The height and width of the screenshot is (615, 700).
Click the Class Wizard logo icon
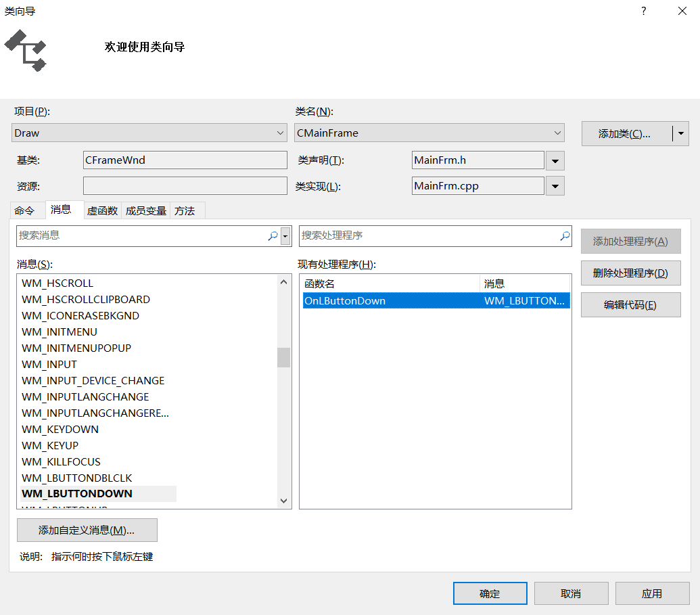click(25, 50)
